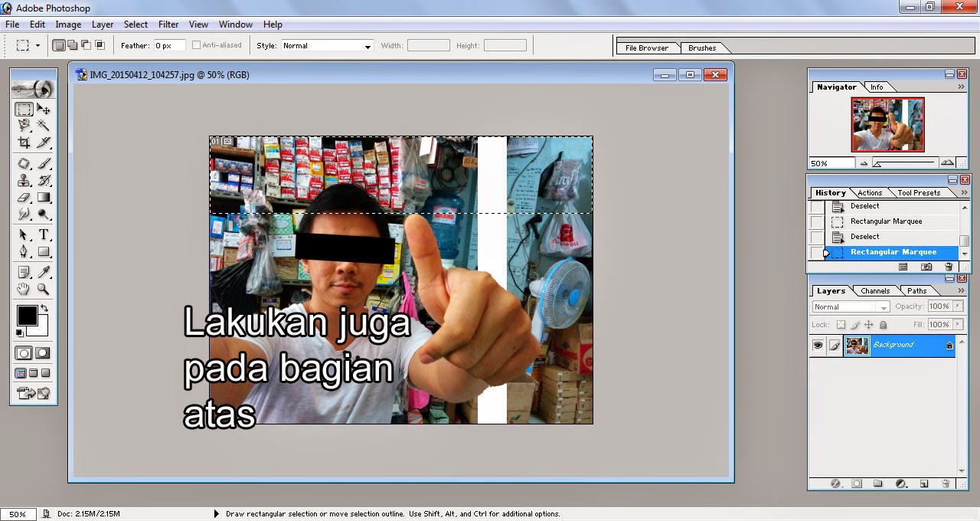Viewport: 980px width, 521px height.
Task: Open the layer blend mode dropdown
Action: click(x=851, y=306)
